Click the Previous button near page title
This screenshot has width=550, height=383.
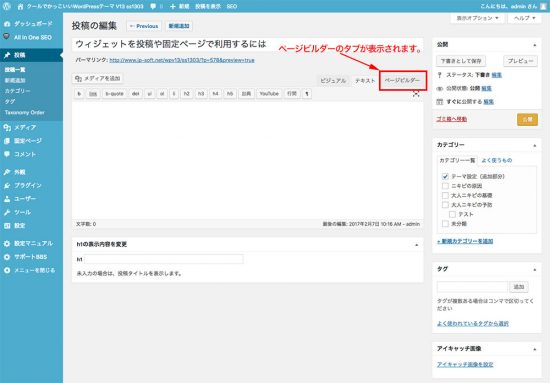pyautogui.click(x=144, y=26)
